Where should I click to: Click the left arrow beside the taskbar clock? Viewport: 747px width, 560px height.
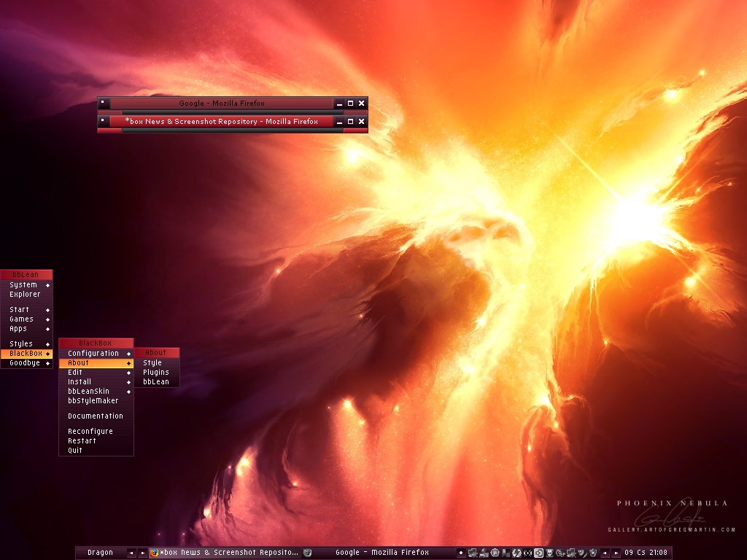coord(605,553)
